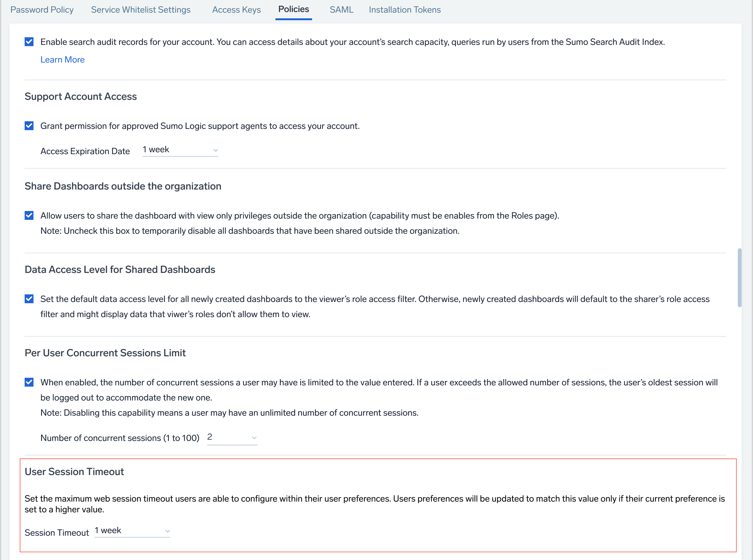Disable dashboard sharing outside the organization
Screen dimensions: 753x560
(29, 215)
